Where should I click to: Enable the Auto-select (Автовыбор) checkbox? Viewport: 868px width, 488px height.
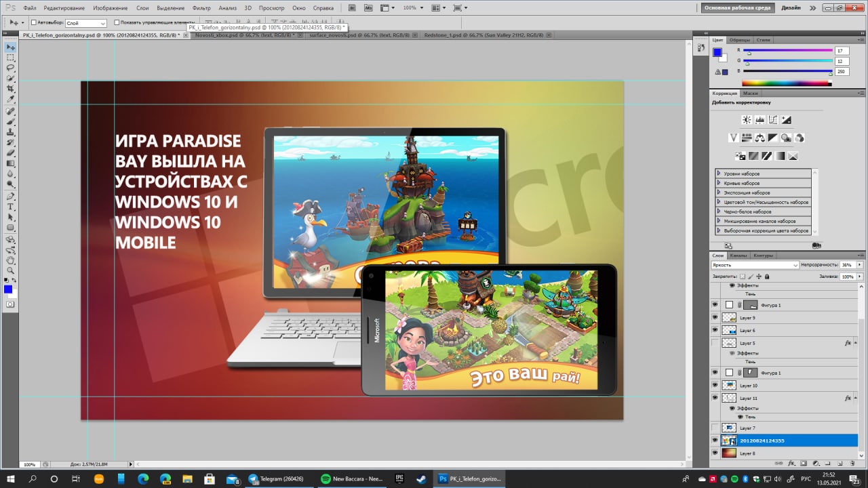[34, 22]
